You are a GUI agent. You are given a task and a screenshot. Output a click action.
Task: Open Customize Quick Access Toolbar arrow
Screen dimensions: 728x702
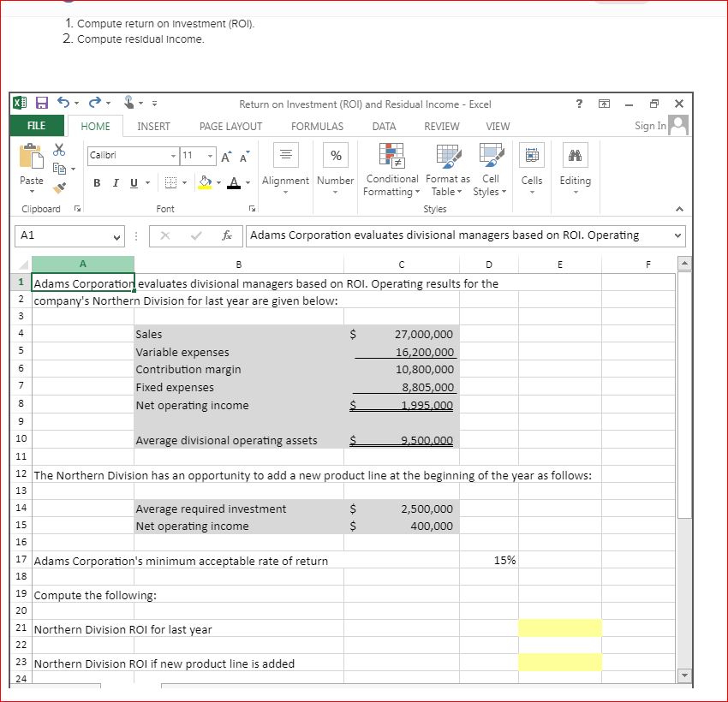pyautogui.click(x=155, y=104)
